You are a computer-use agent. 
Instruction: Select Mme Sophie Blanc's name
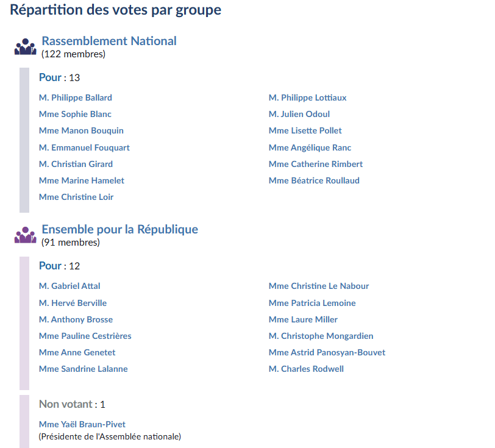tap(75, 114)
